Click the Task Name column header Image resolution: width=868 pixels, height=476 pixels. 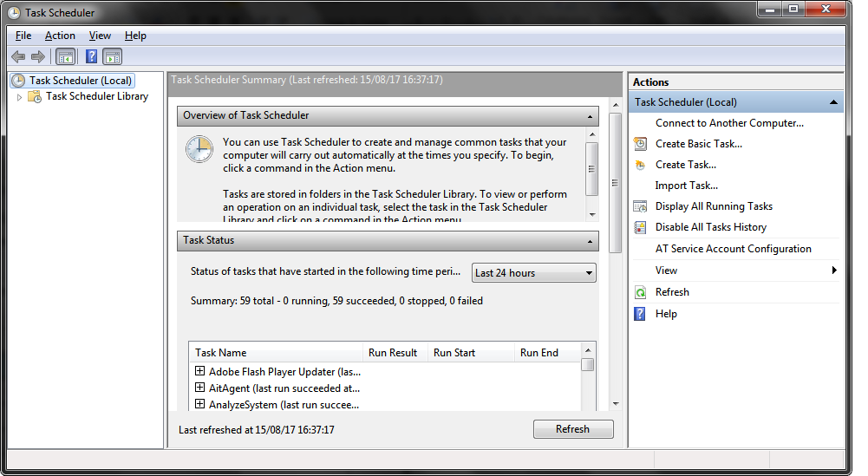276,353
